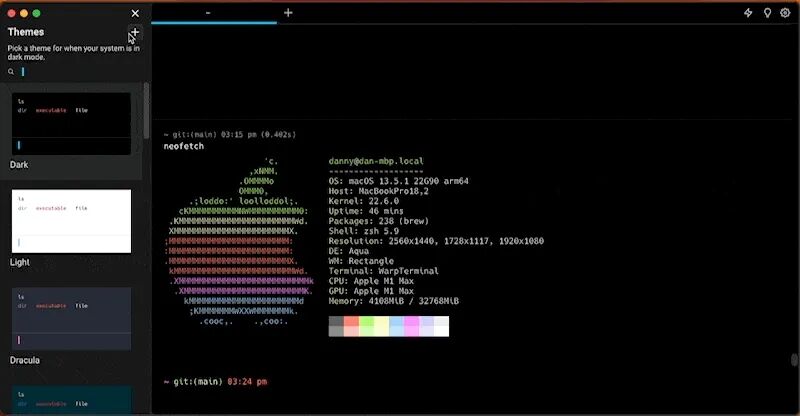Click the WM: Rectangle line
The height and width of the screenshot is (416, 800).
361,261
